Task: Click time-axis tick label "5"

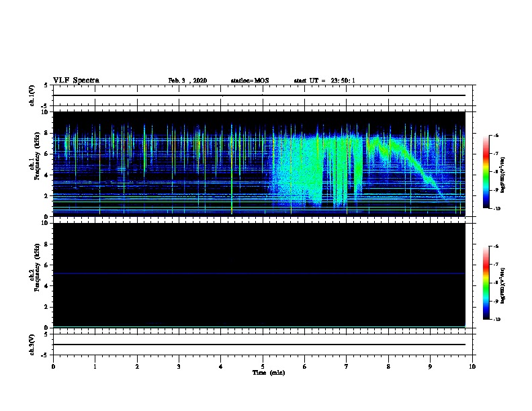Action: click(263, 367)
